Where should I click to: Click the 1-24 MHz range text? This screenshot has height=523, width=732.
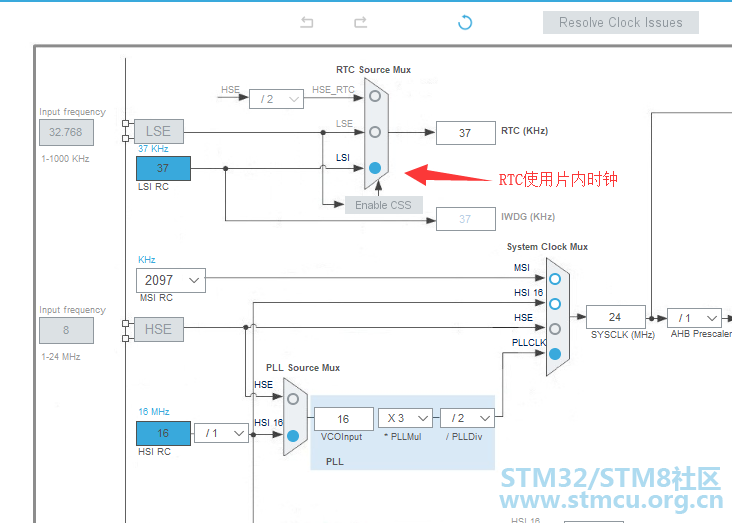coord(61,357)
